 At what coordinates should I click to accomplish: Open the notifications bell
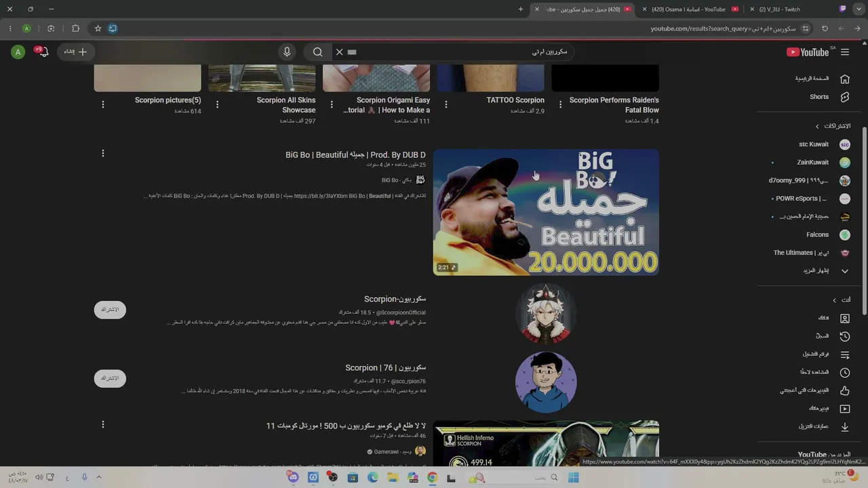coord(43,52)
